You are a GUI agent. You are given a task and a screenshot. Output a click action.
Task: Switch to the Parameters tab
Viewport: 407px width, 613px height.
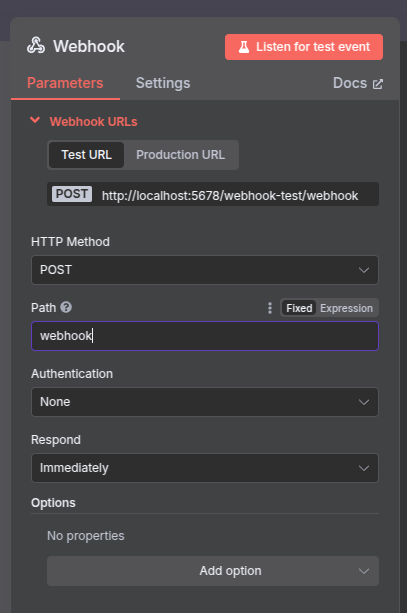tap(65, 83)
